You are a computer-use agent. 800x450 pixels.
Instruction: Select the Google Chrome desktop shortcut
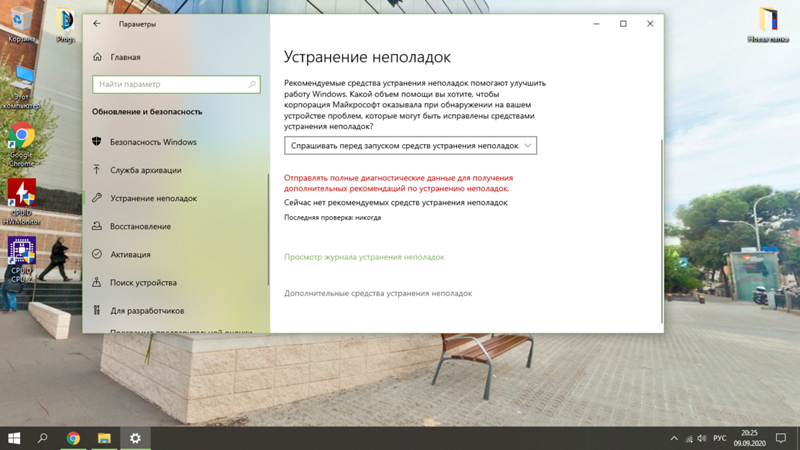[21, 144]
